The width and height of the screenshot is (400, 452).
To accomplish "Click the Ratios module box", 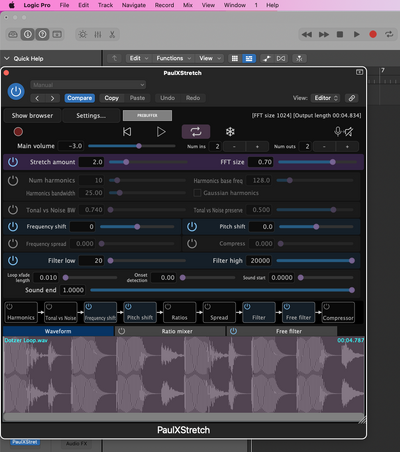I will pos(180,312).
